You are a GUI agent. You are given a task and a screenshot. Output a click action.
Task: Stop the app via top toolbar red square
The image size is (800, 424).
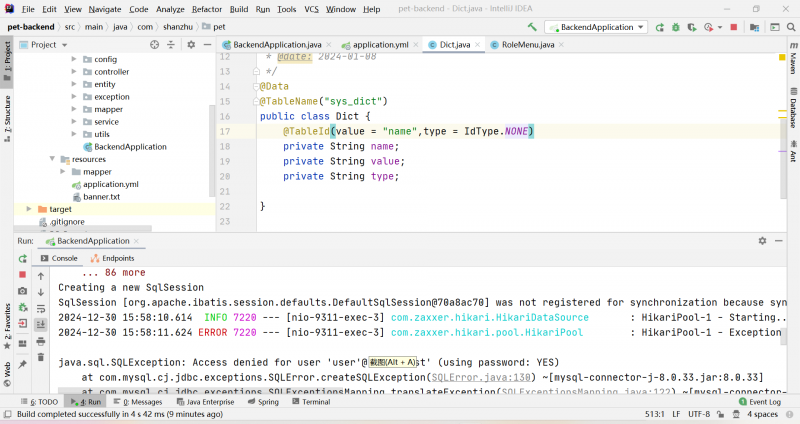pos(734,27)
